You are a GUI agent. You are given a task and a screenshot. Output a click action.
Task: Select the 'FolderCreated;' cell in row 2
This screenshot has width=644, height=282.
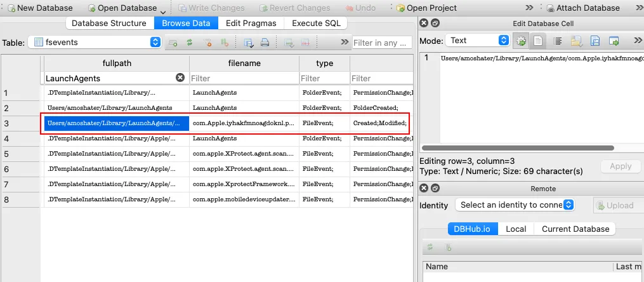click(x=381, y=108)
